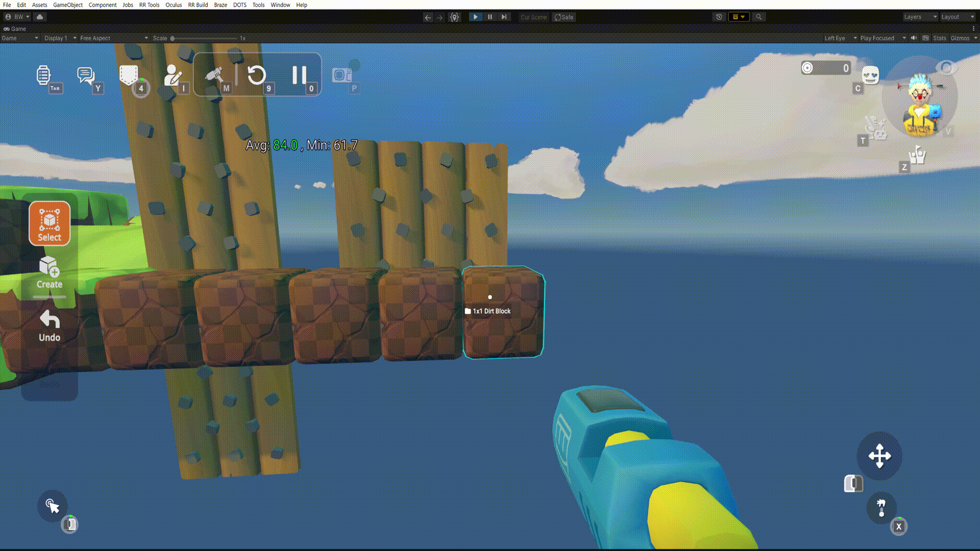Open the Layout dropdown

(x=958, y=17)
